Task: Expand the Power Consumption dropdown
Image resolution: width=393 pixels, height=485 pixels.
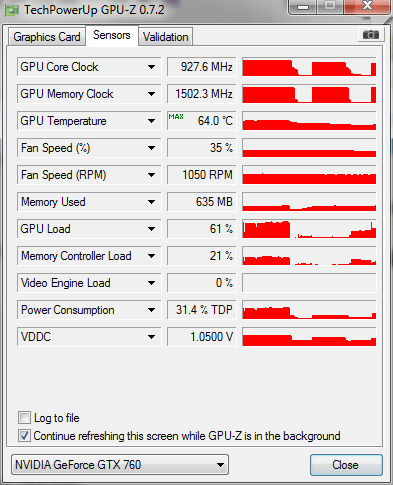Action: pos(151,310)
